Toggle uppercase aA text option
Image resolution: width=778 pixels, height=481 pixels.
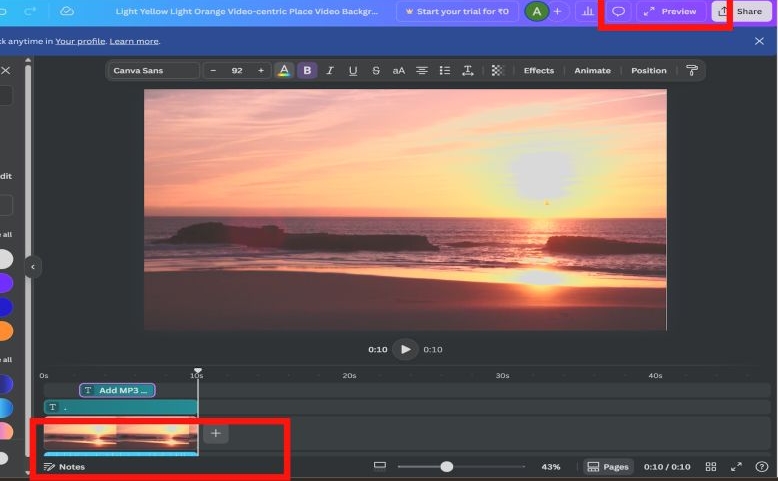tap(399, 70)
